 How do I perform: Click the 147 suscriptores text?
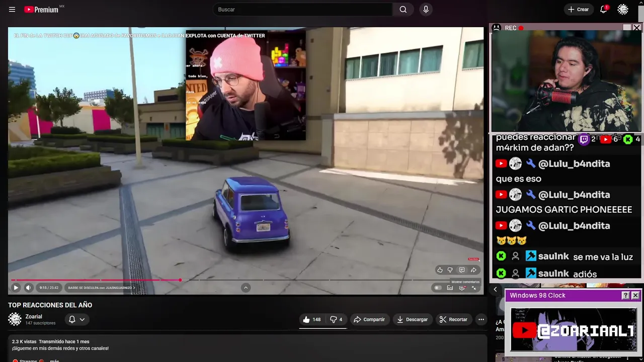41,323
